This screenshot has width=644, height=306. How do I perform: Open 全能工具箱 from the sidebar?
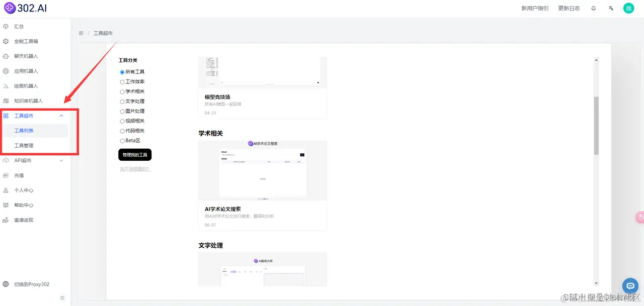(26, 41)
